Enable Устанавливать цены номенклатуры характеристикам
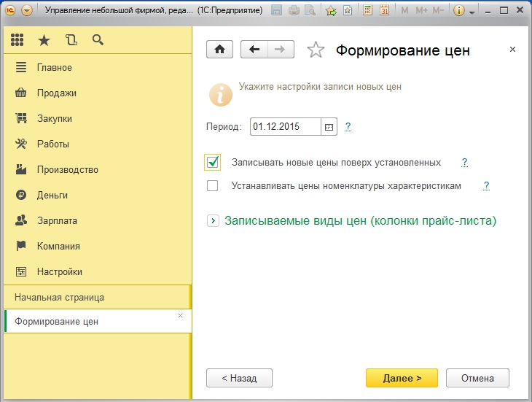The width and height of the screenshot is (532, 402). point(212,186)
